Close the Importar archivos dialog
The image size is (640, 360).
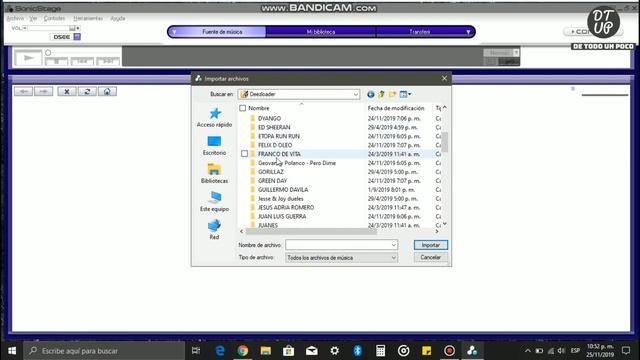tap(444, 78)
